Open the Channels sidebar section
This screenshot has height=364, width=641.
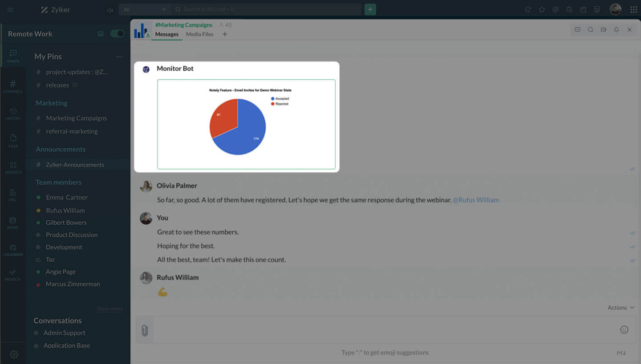point(13,86)
